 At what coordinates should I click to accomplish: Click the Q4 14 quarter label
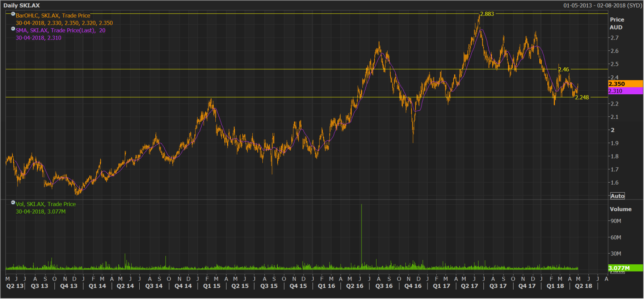[x=183, y=286]
